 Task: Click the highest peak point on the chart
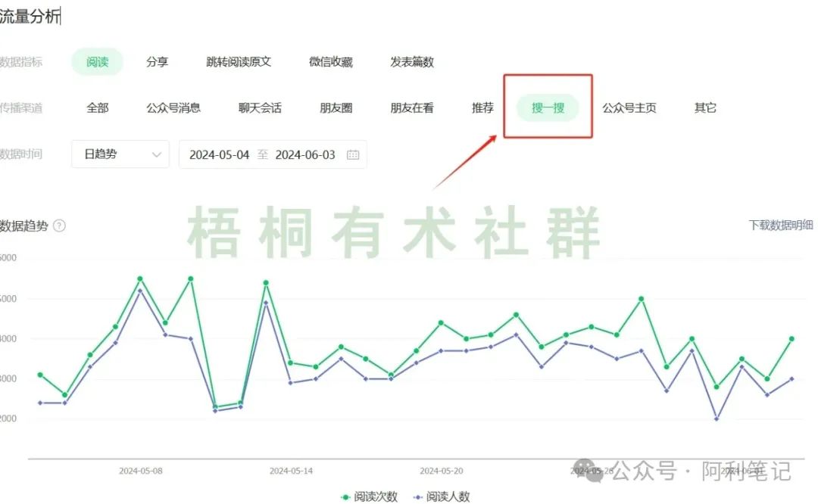[x=139, y=278]
